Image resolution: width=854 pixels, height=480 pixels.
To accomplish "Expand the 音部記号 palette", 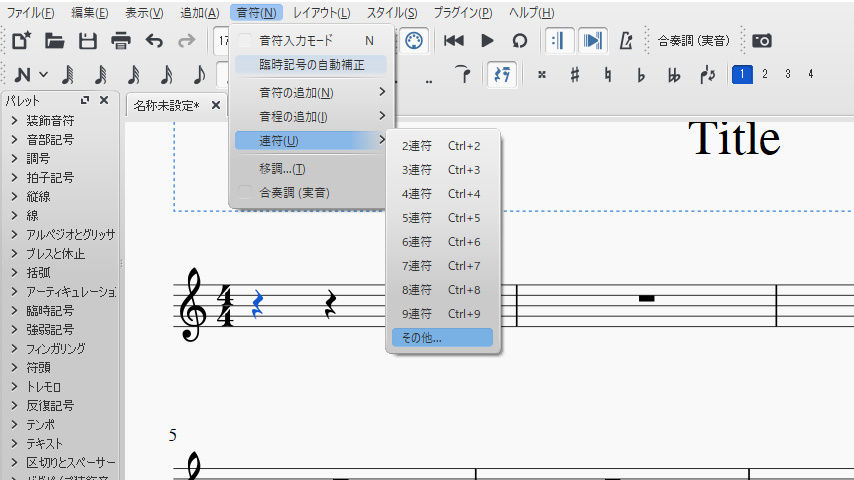I will pyautogui.click(x=15, y=139).
